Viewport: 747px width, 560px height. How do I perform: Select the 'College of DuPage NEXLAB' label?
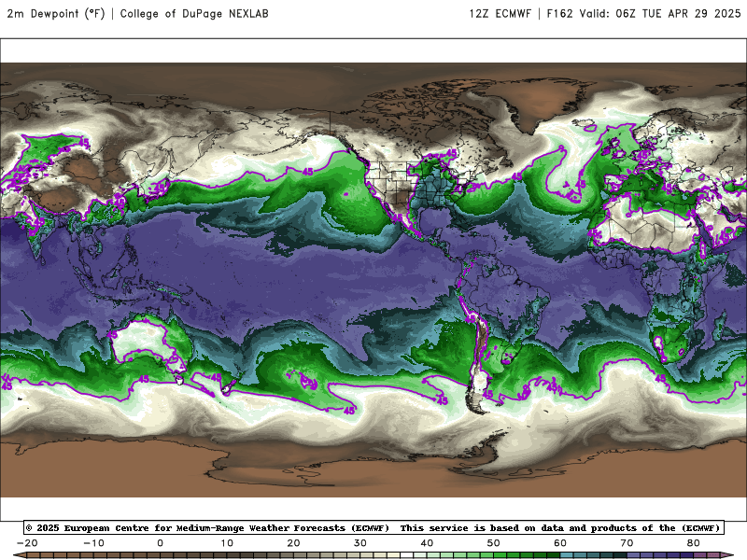coord(194,14)
